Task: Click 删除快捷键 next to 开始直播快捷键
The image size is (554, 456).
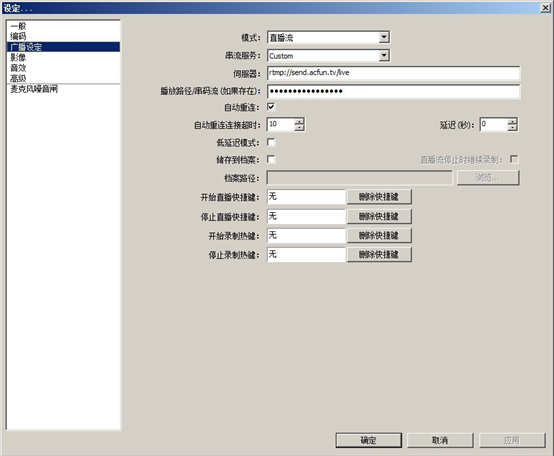Action: [x=379, y=197]
